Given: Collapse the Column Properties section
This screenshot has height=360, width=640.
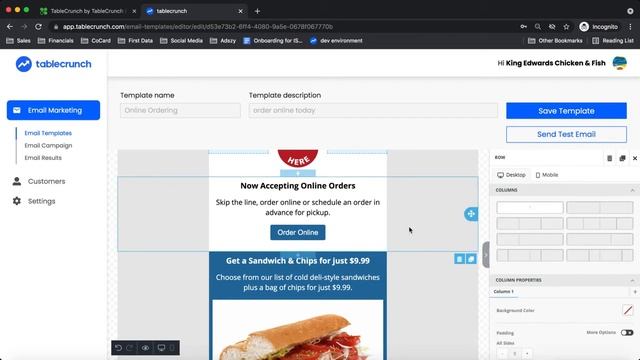Looking at the screenshot, I should pos(632,280).
